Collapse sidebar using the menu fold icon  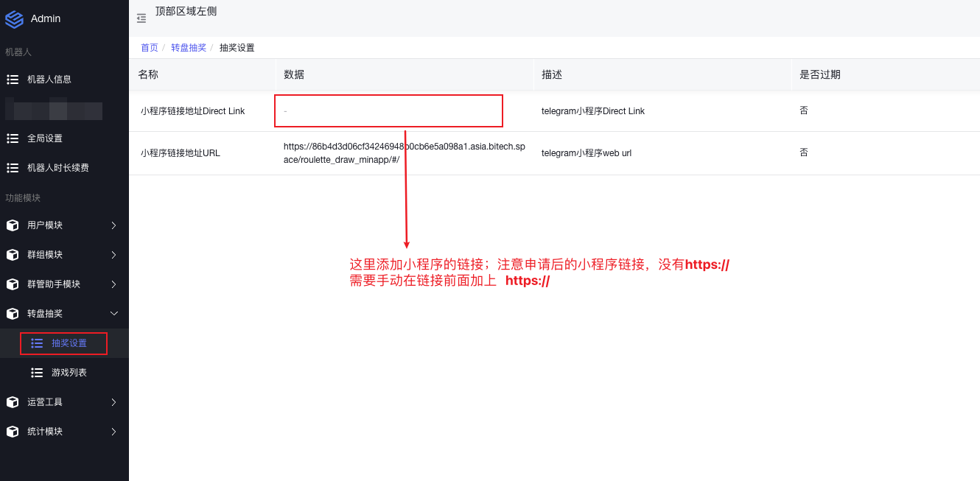coord(141,18)
